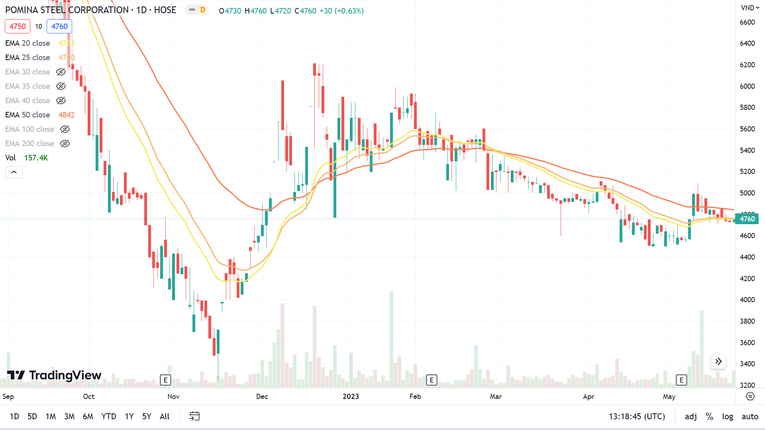Open the VND currency dropdown
The height and width of the screenshot is (430, 765).
[749, 8]
